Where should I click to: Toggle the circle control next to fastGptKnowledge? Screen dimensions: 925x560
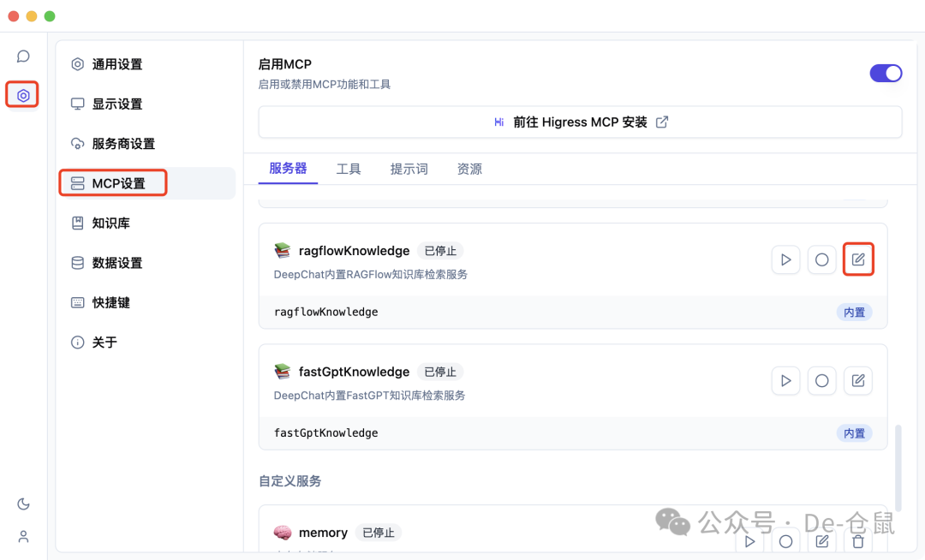tap(821, 380)
